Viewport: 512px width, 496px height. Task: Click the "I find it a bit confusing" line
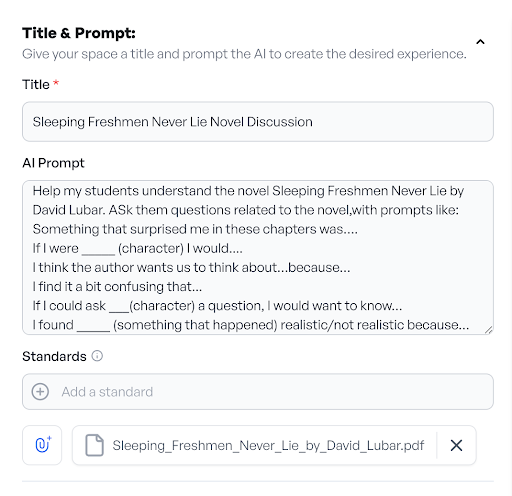point(117,287)
